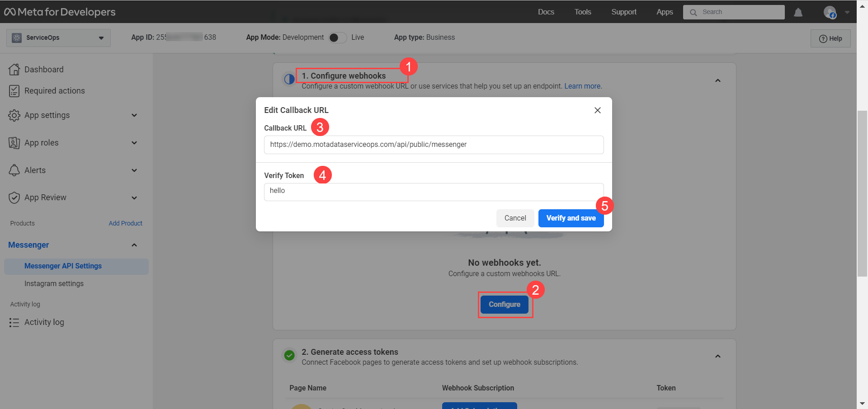Select the App roles icon
Screen dimensions: 868x409
14,142
